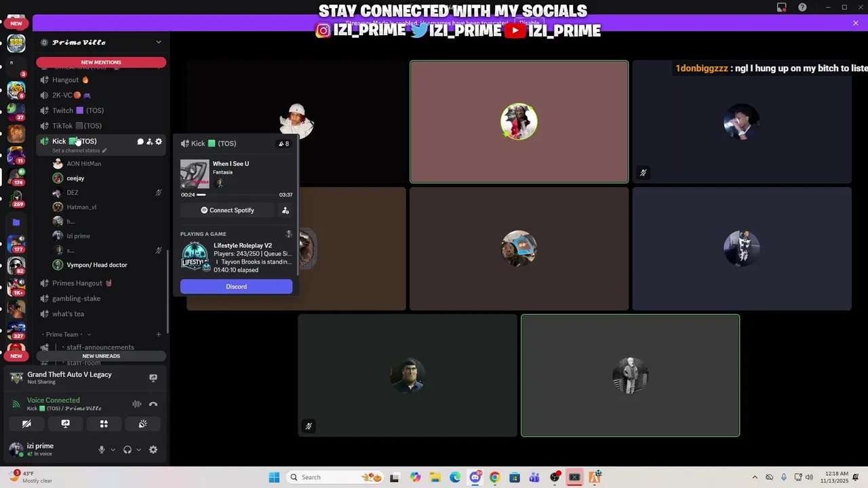Click the 8 members count badge
The height and width of the screenshot is (488, 868).
pos(283,144)
